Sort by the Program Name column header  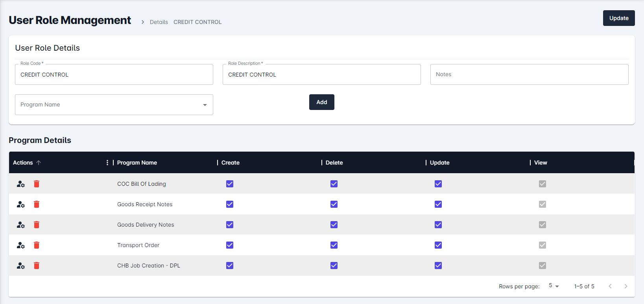[x=137, y=163]
